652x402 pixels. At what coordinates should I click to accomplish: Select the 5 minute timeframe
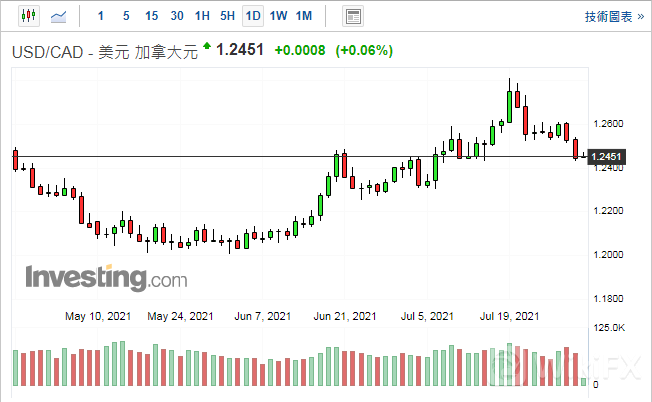pos(125,16)
